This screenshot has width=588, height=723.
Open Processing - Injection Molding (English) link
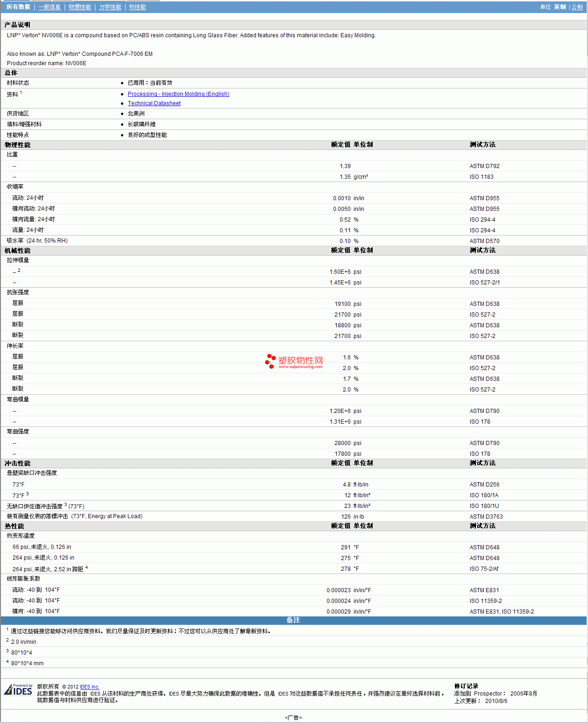point(179,94)
